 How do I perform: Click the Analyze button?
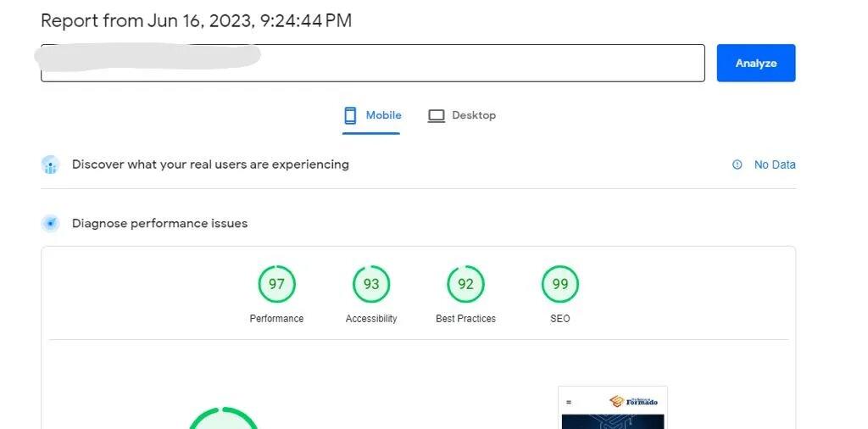click(x=755, y=64)
